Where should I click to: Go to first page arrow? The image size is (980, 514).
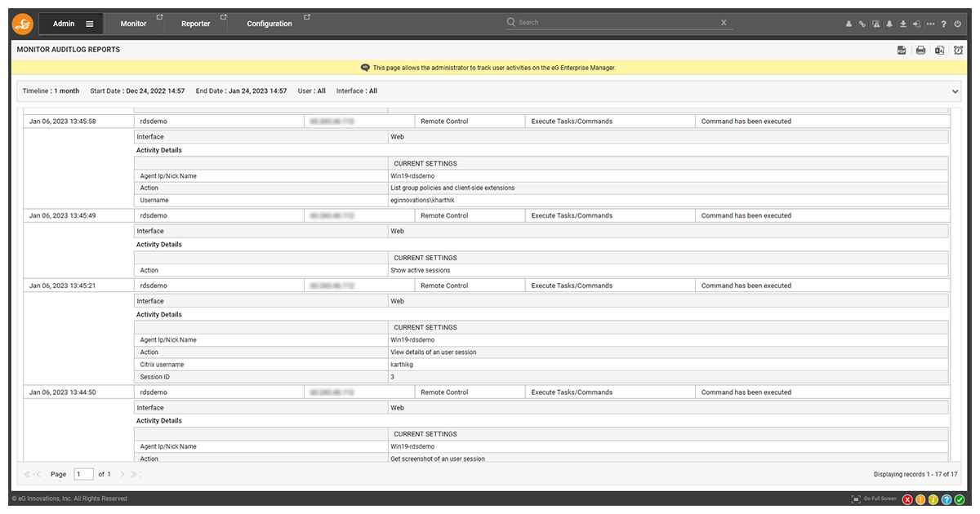point(27,474)
